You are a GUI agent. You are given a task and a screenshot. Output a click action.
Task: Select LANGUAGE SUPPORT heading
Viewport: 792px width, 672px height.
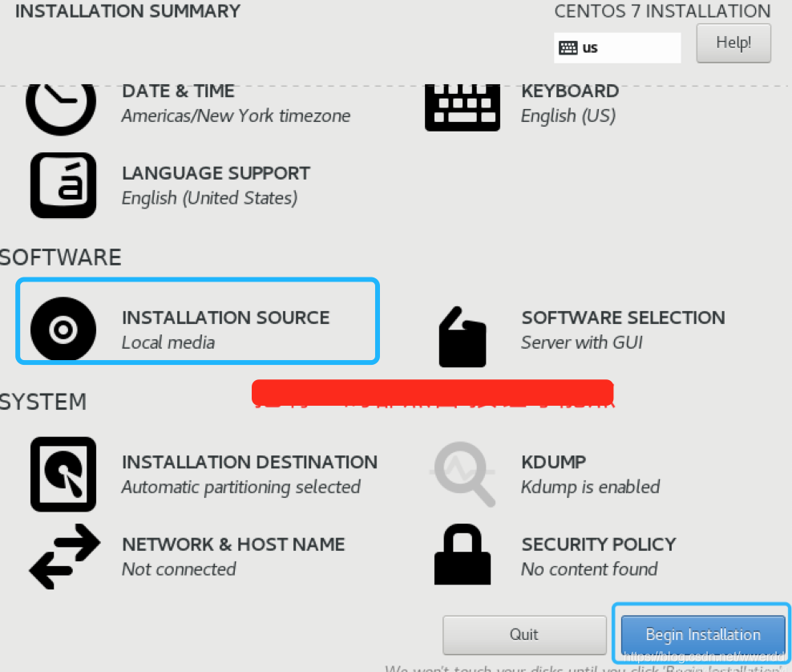[216, 173]
